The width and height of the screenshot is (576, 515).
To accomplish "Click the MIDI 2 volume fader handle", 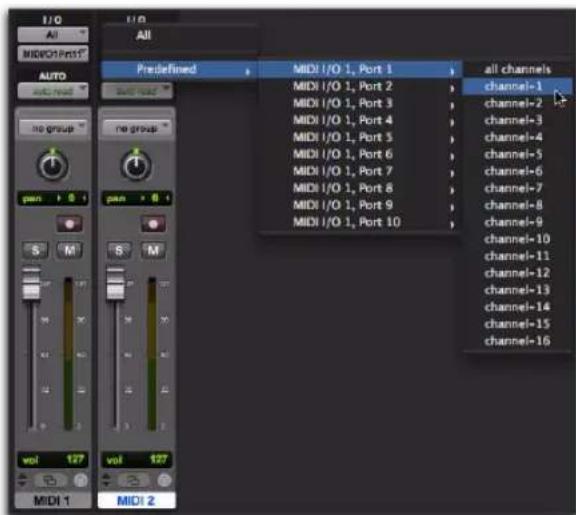I will tap(115, 283).
